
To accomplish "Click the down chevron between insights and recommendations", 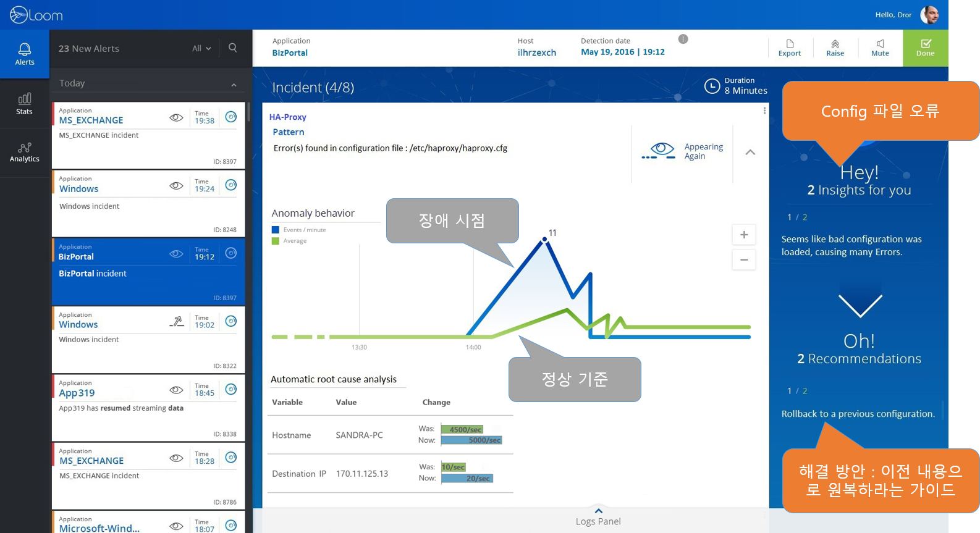I will [860, 305].
